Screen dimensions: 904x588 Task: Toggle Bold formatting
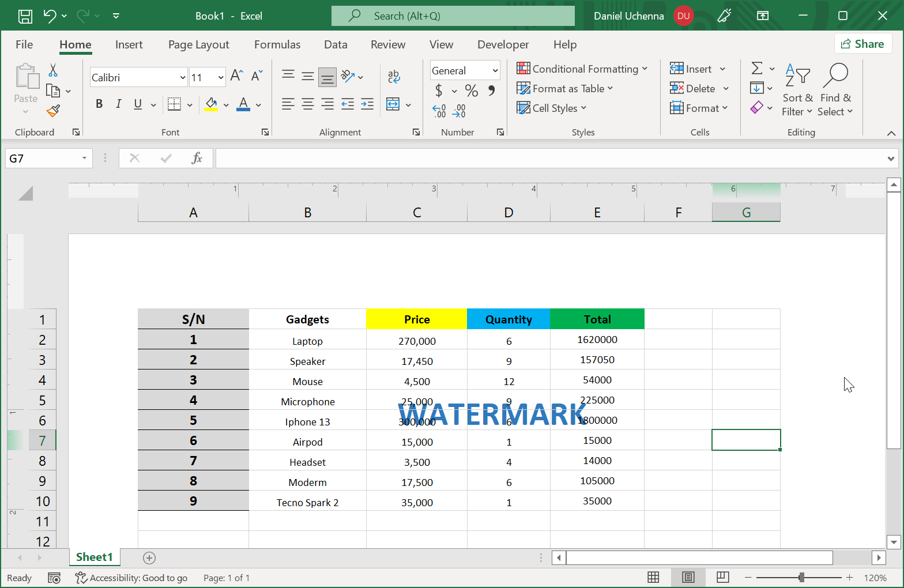click(99, 104)
